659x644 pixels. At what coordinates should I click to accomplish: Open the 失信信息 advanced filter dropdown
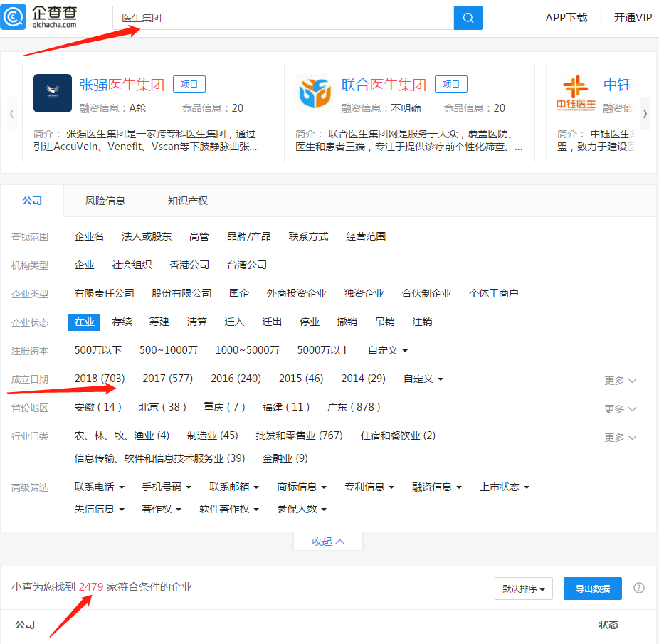point(99,509)
